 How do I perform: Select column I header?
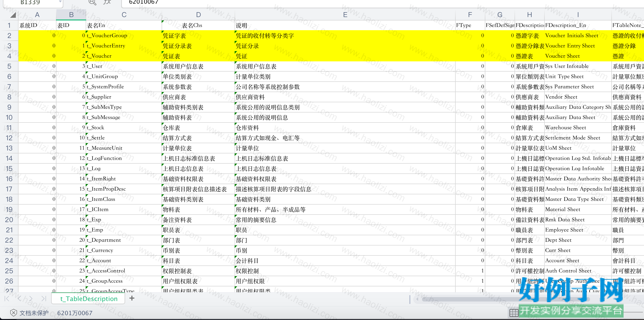click(578, 15)
